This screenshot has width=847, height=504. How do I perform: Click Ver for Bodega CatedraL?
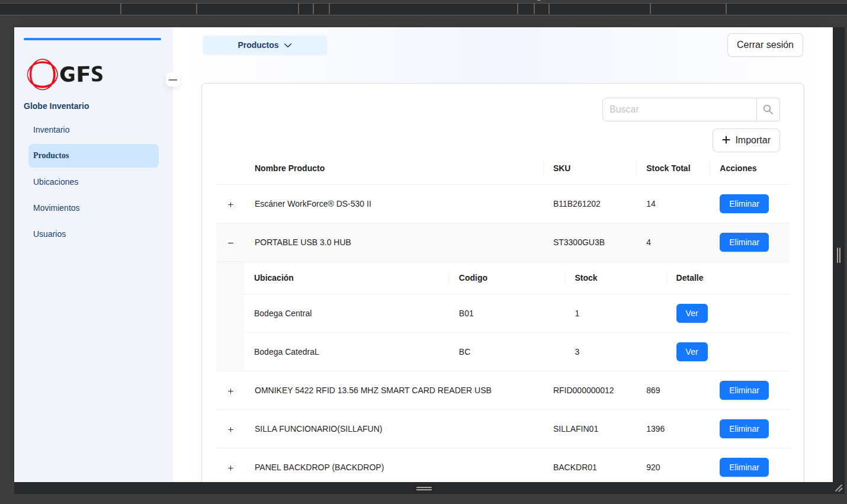(x=692, y=352)
